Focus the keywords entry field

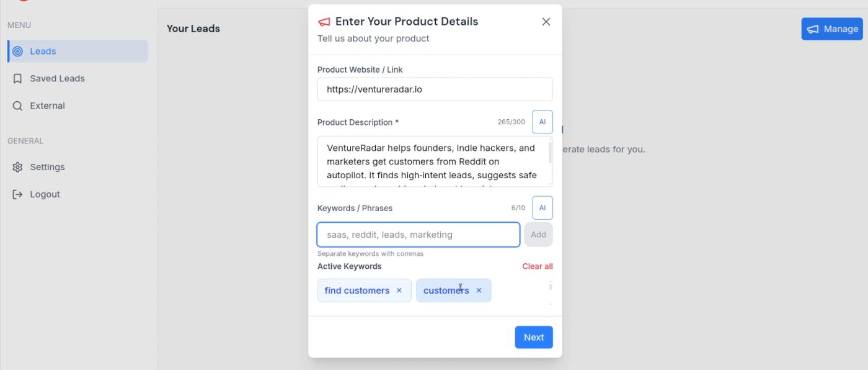(418, 234)
